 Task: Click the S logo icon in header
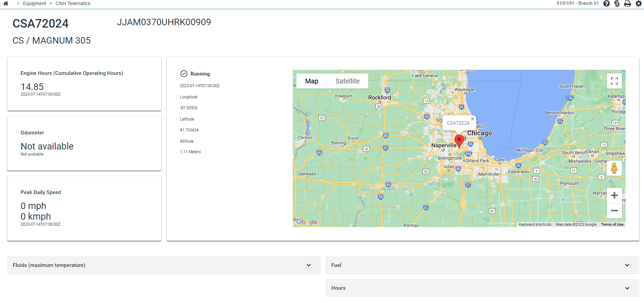[617, 3]
